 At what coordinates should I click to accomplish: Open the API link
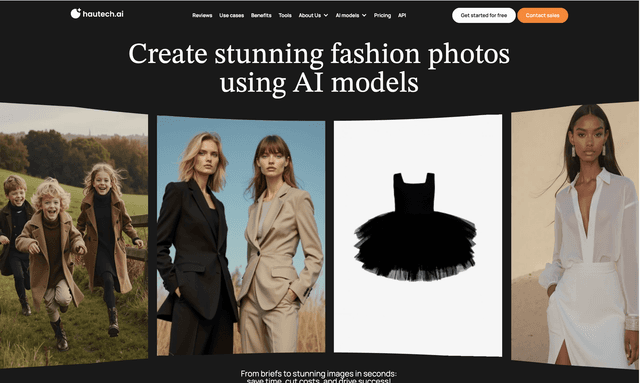[402, 16]
